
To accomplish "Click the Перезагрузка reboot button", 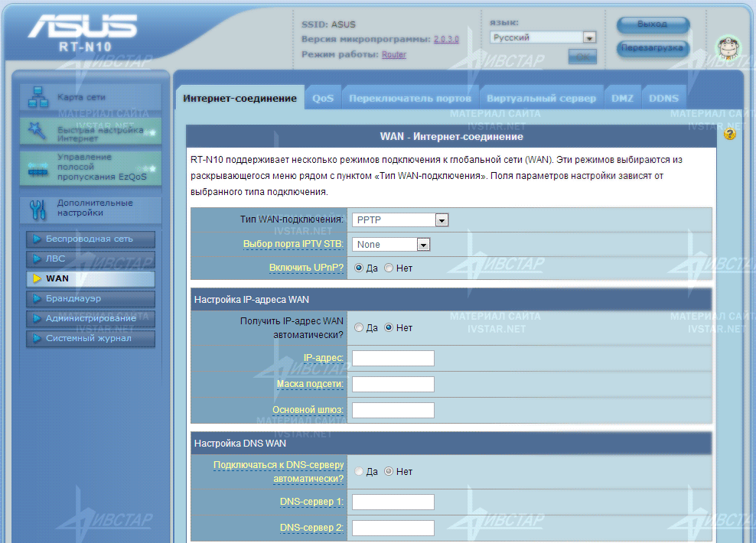I will (x=653, y=48).
